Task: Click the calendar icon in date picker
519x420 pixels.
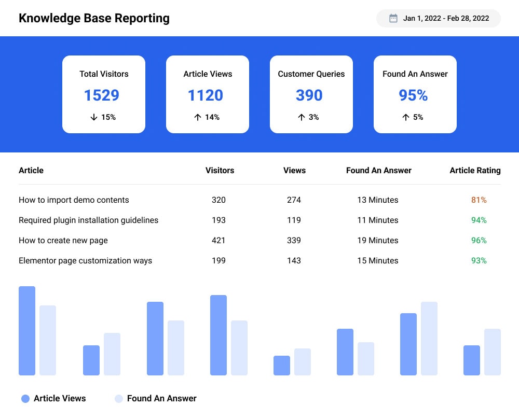Action: click(393, 18)
